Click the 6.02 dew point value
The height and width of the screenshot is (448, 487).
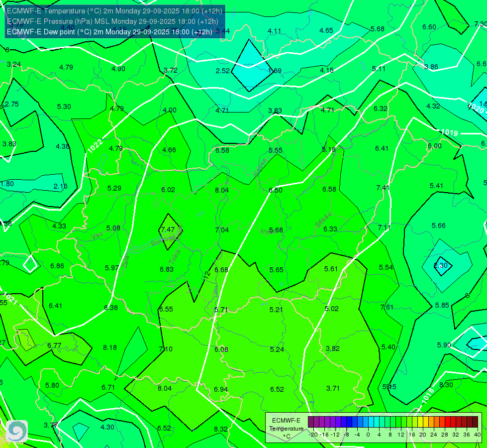click(x=168, y=190)
